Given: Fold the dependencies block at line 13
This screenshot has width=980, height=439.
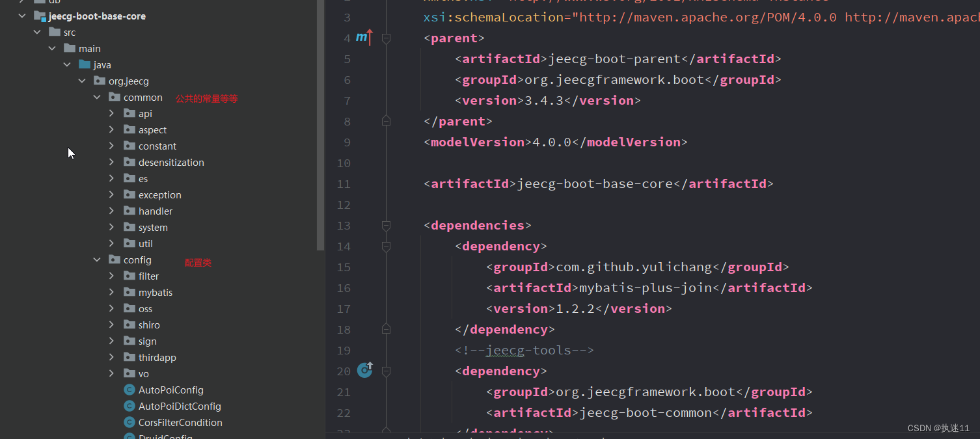Looking at the screenshot, I should (x=386, y=226).
